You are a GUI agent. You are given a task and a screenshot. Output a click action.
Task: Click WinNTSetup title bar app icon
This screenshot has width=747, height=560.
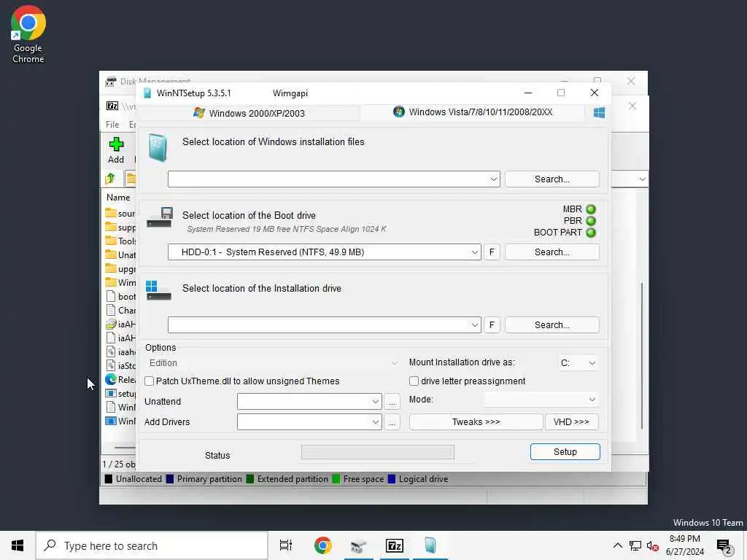(147, 93)
